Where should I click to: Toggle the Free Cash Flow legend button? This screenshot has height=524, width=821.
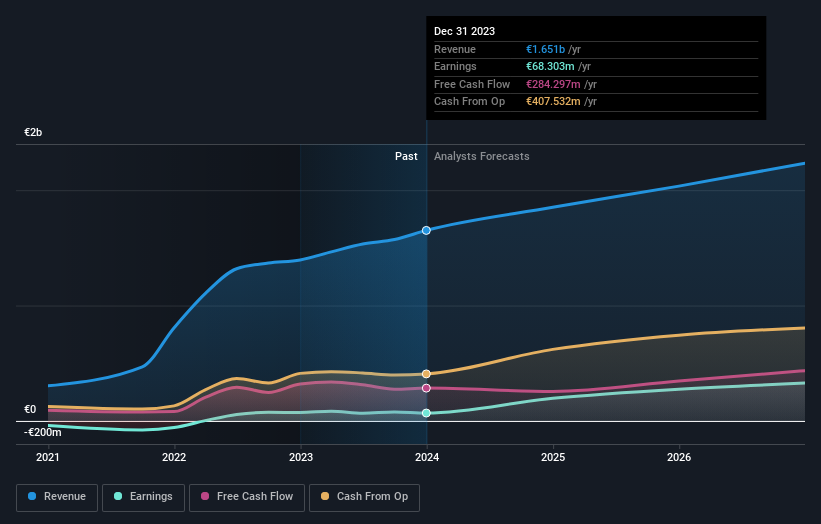click(247, 497)
